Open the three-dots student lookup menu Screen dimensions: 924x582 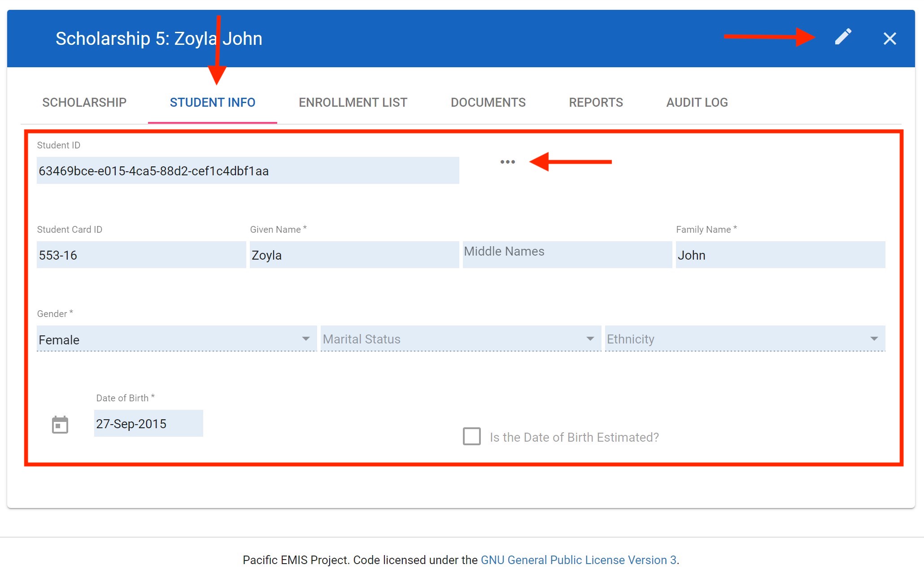(507, 162)
